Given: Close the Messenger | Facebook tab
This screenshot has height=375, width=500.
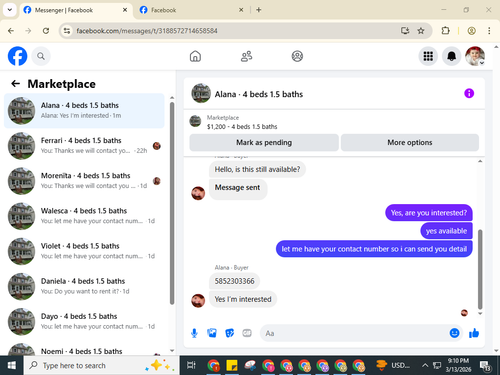Looking at the screenshot, I should (x=125, y=10).
